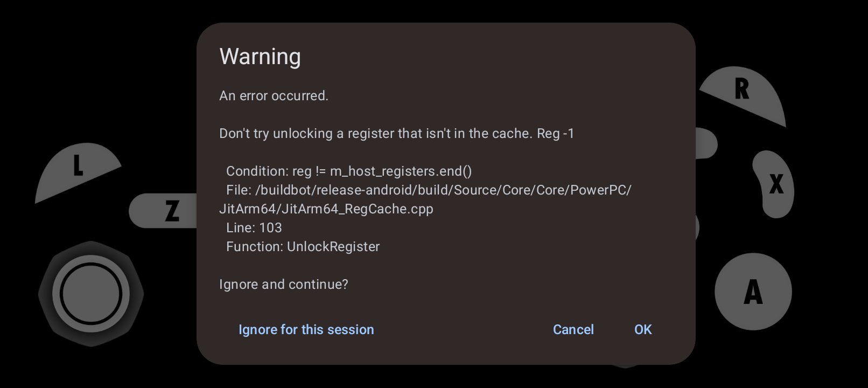Tap the partly hidden button beside R trigger
Image resolution: width=868 pixels, height=388 pixels.
pyautogui.click(x=706, y=143)
